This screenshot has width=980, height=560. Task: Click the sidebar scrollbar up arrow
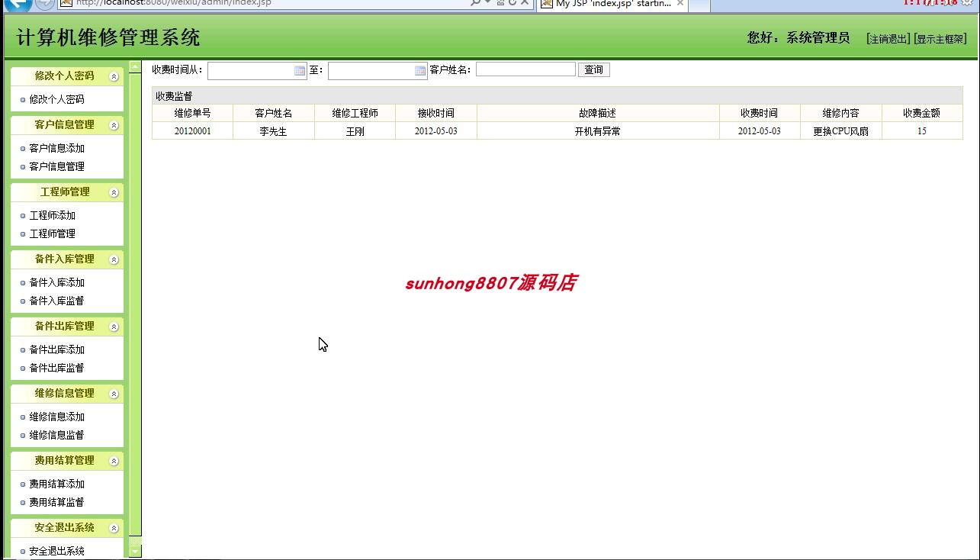point(135,67)
